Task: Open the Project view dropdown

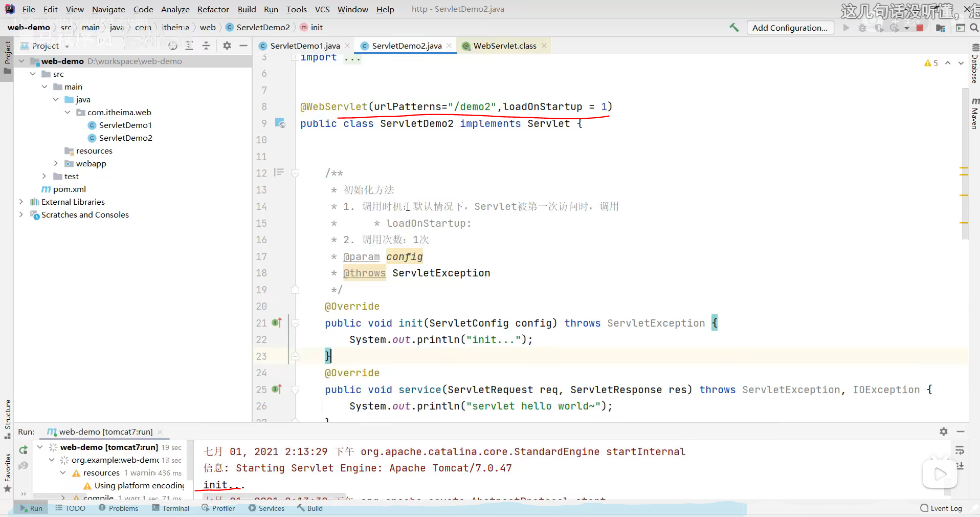Action: click(67, 47)
